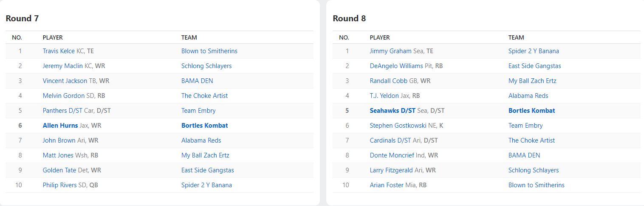Open Larry Fitzgerald player page
This screenshot has height=206, width=644.
(391, 170)
